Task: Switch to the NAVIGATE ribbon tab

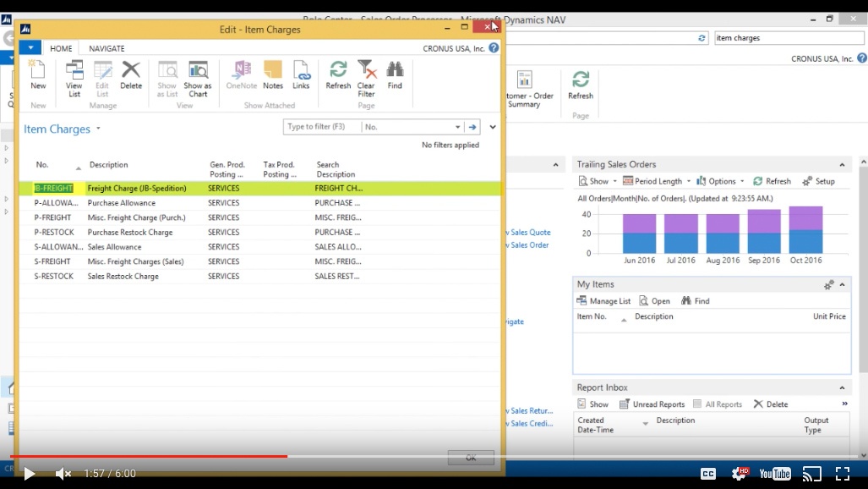Action: [106, 48]
